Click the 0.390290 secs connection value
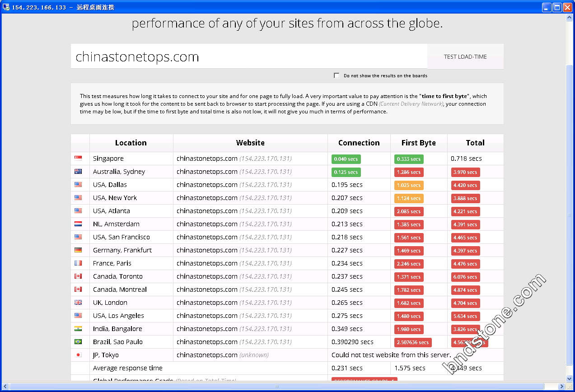This screenshot has width=575, height=392. [352, 342]
